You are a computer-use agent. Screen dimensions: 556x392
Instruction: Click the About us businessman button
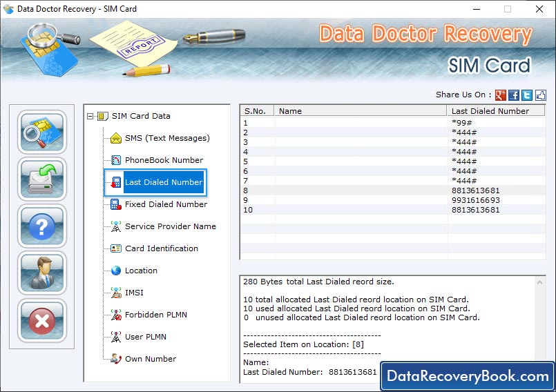[x=42, y=273]
